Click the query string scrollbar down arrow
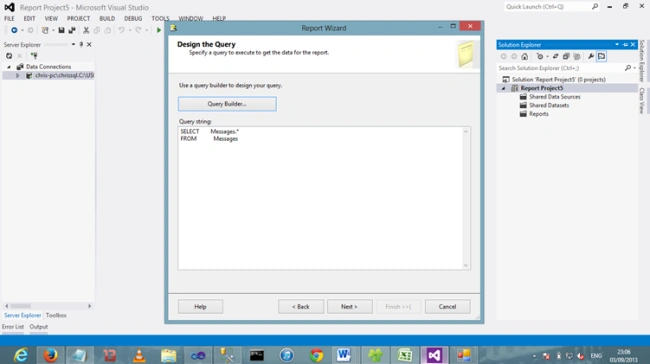 pyautogui.click(x=466, y=265)
